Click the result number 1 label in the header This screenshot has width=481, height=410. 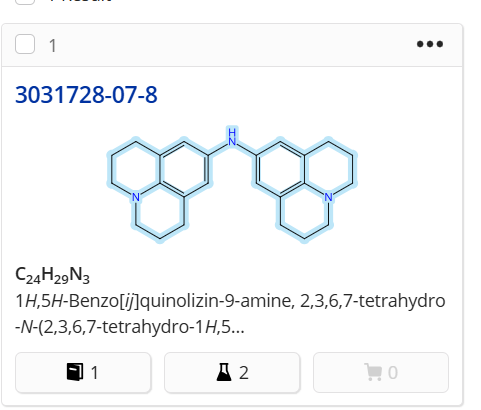pos(53,46)
